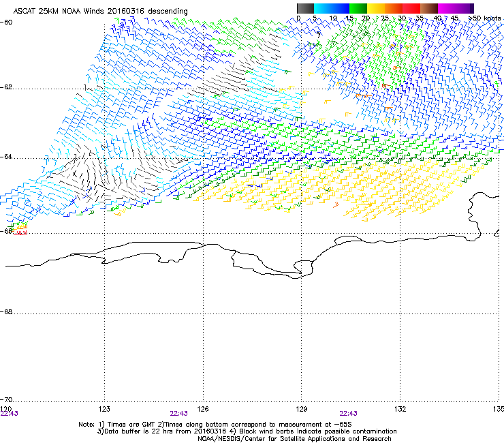The image size is (504, 443).
Task: Select the cyan-to-blue 5-15 knots color bar segment
Action: (x=332, y=8)
